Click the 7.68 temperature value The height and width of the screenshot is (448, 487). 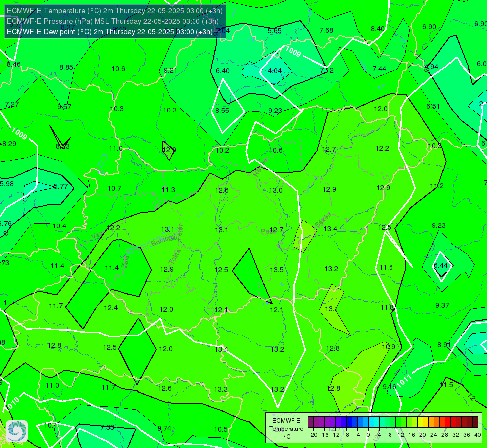click(x=326, y=30)
